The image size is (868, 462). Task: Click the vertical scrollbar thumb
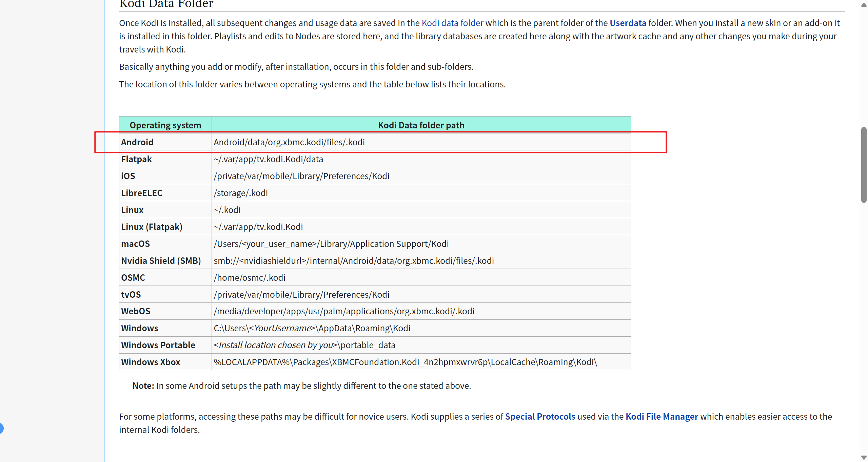pyautogui.click(x=864, y=165)
